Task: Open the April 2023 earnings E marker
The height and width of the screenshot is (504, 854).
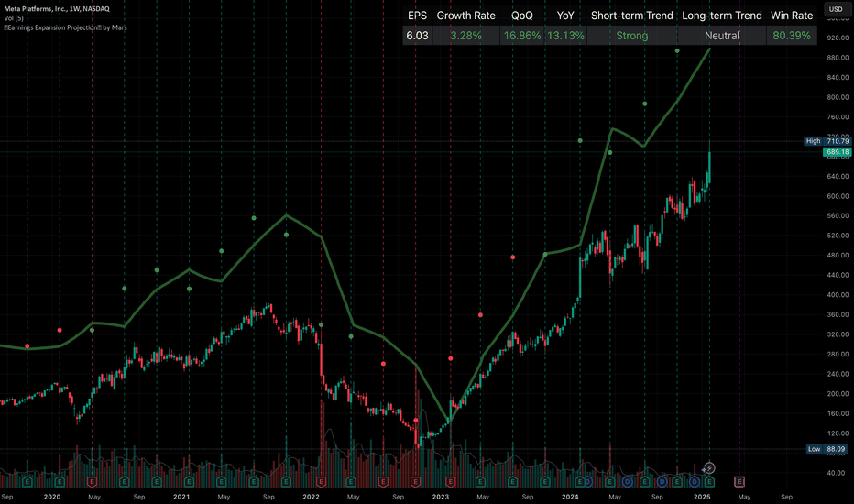Action: point(480,482)
